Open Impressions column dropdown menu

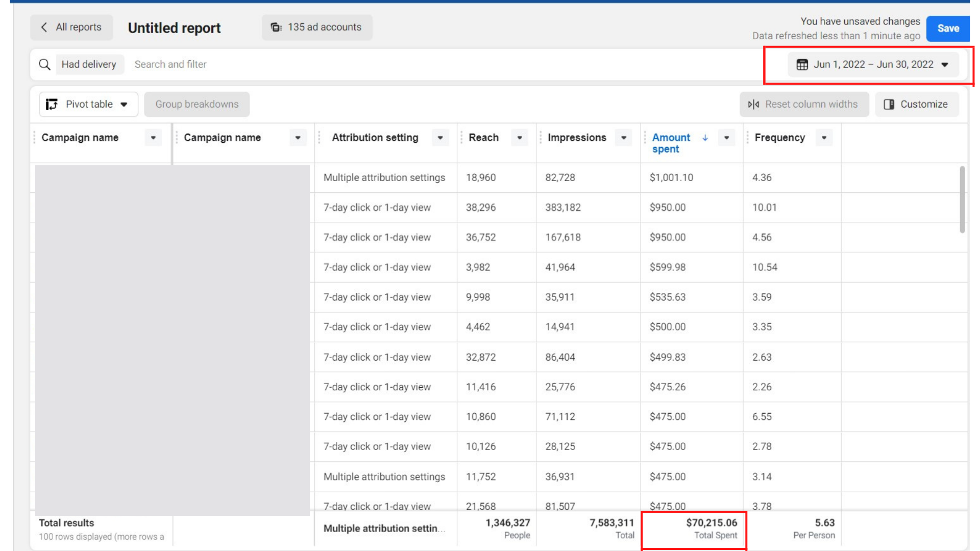pos(624,138)
